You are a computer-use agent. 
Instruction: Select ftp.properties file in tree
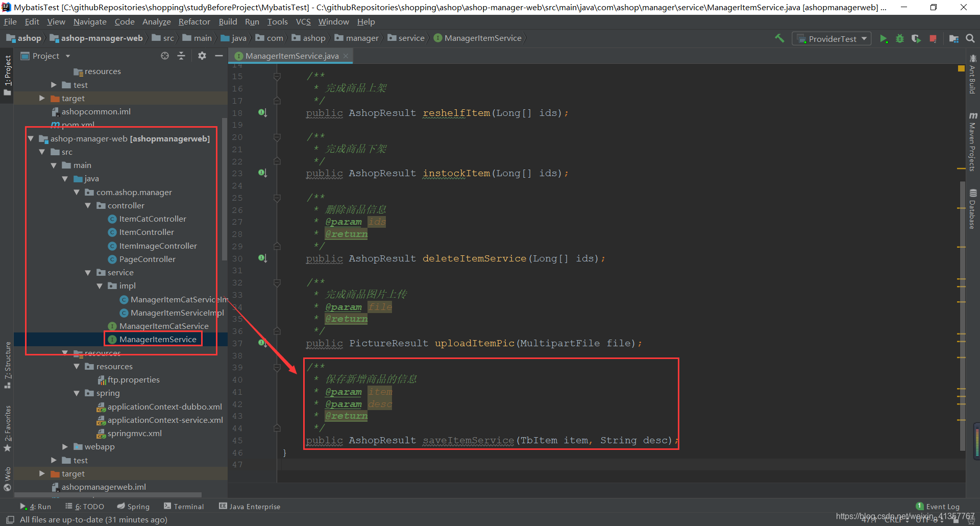[x=133, y=380]
